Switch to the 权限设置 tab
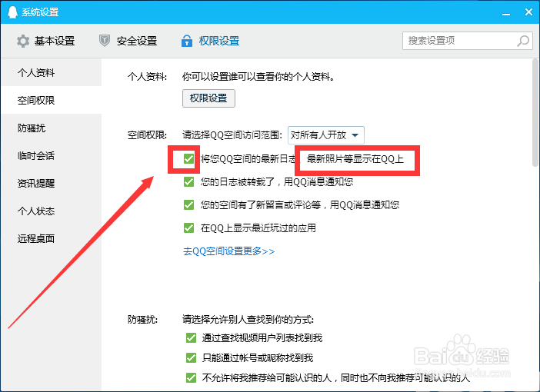The width and height of the screenshot is (540, 392). pyautogui.click(x=211, y=41)
